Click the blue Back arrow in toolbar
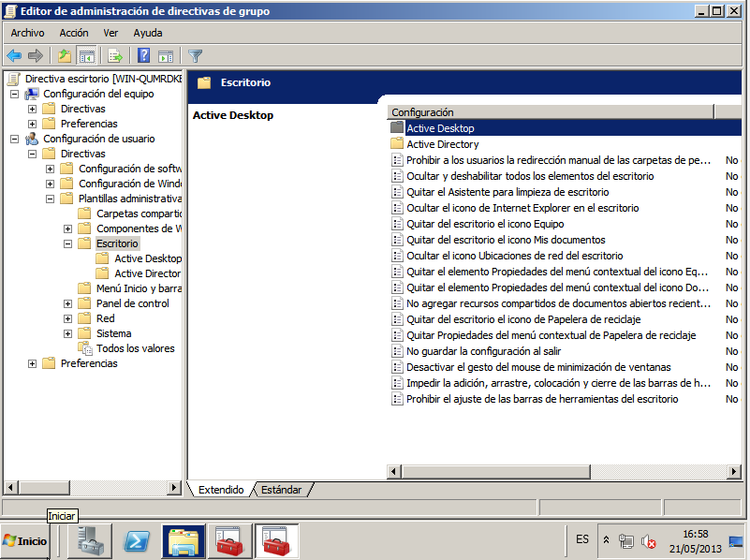Viewport: 750px width, 560px height. (14, 56)
